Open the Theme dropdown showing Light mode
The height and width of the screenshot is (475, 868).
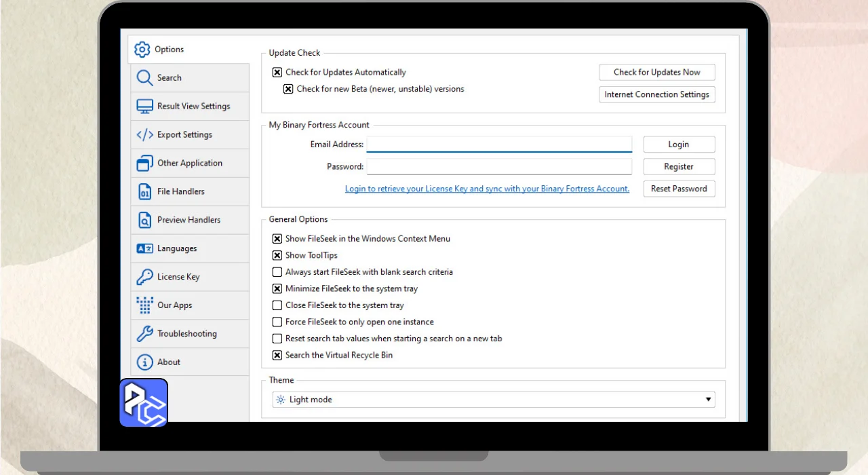(494, 400)
